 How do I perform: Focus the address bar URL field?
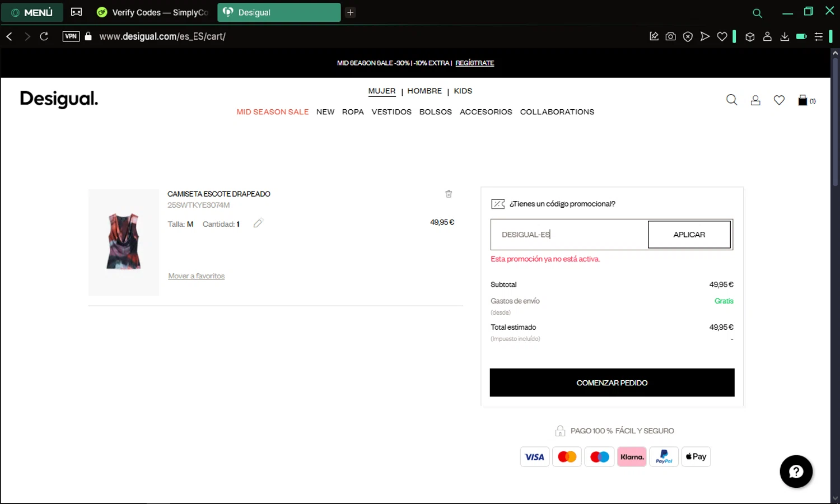tap(162, 36)
